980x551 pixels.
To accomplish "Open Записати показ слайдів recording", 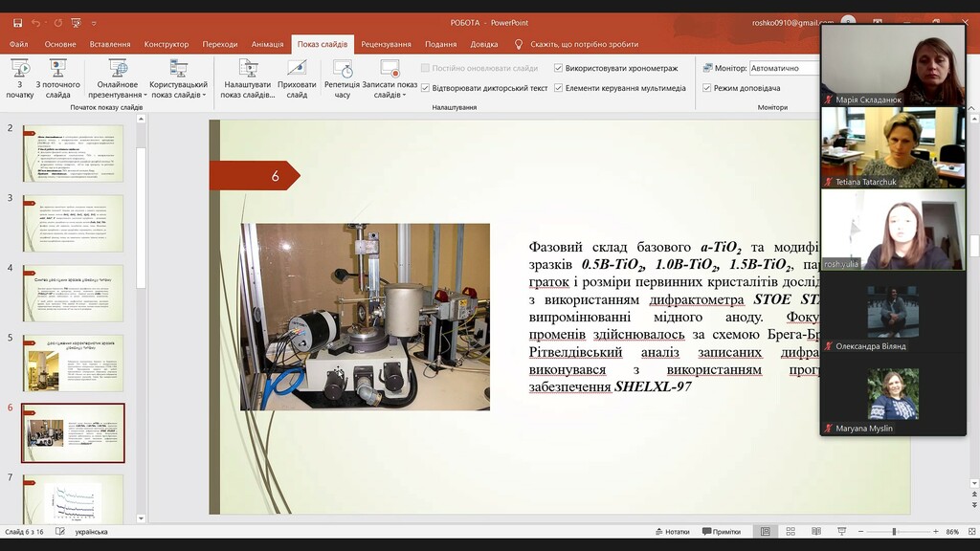I will pyautogui.click(x=390, y=78).
